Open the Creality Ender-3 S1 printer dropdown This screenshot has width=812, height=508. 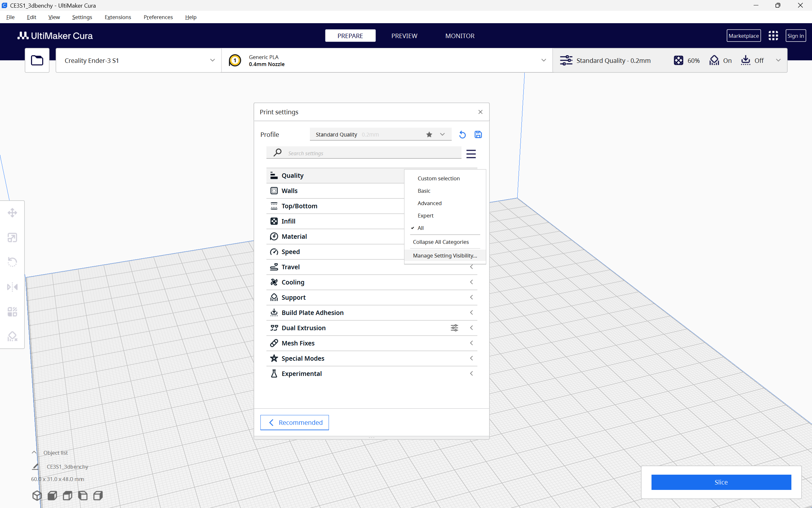click(x=139, y=60)
